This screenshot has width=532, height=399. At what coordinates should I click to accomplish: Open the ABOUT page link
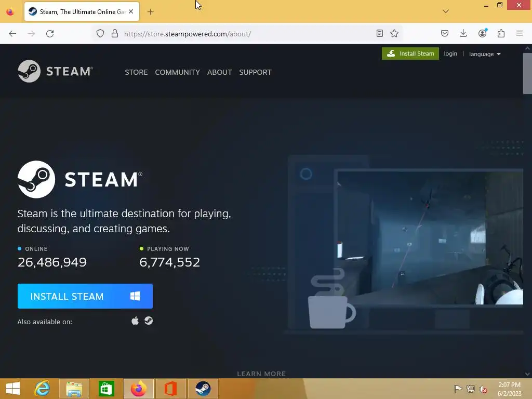tap(220, 72)
